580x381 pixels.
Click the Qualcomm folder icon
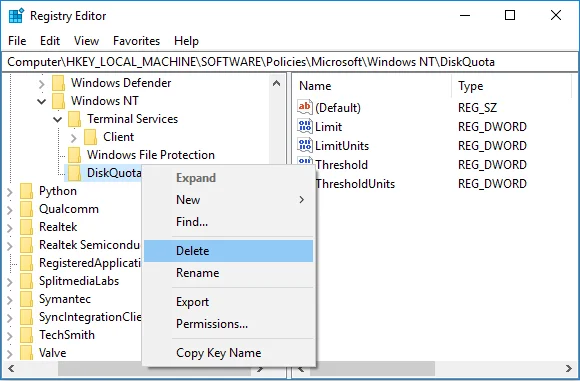tap(27, 209)
